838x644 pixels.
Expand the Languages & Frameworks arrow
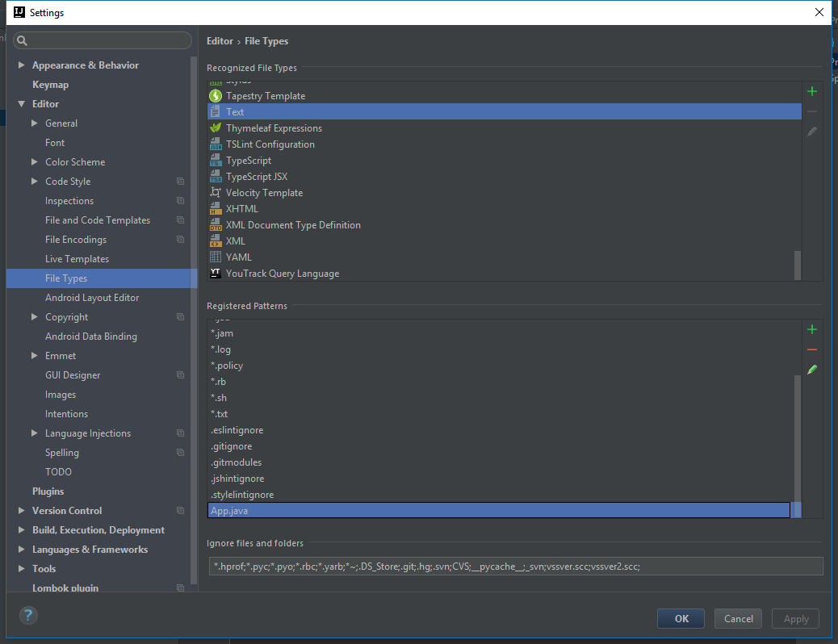coord(21,549)
